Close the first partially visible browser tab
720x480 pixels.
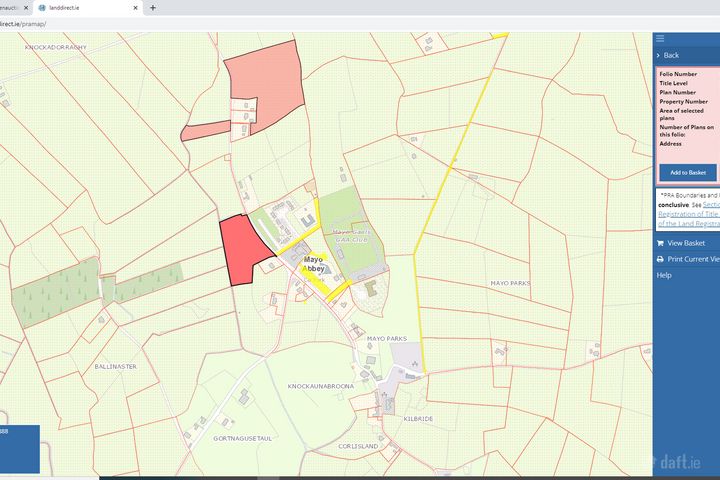click(x=28, y=7)
